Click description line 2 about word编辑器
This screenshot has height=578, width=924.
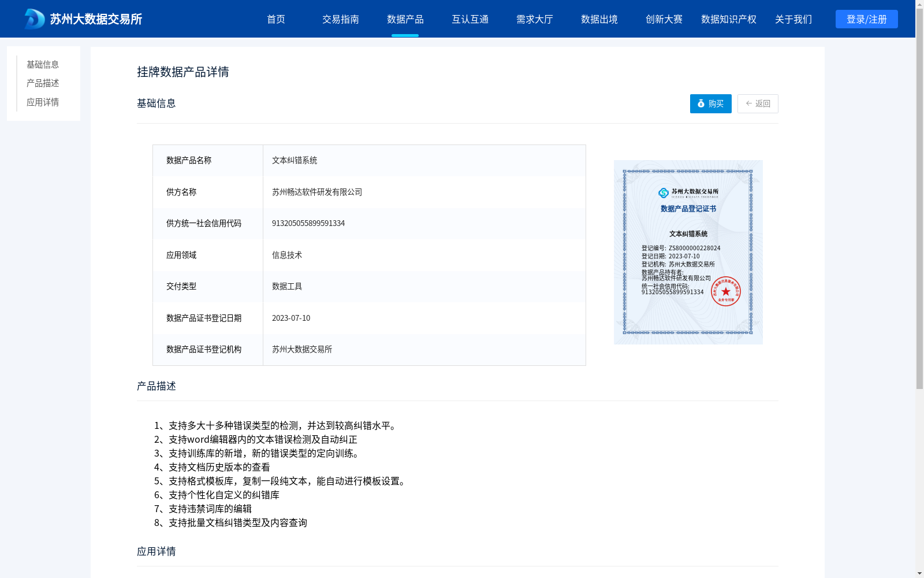[x=256, y=439]
